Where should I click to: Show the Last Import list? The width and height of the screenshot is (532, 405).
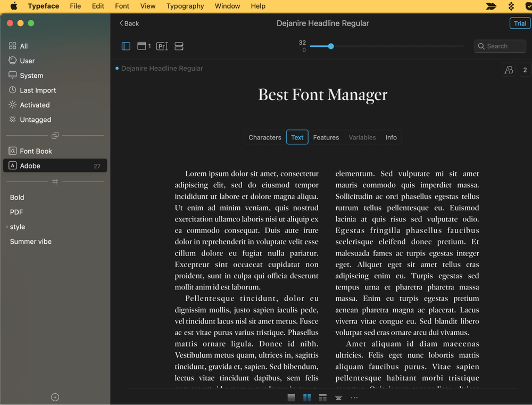click(55, 90)
